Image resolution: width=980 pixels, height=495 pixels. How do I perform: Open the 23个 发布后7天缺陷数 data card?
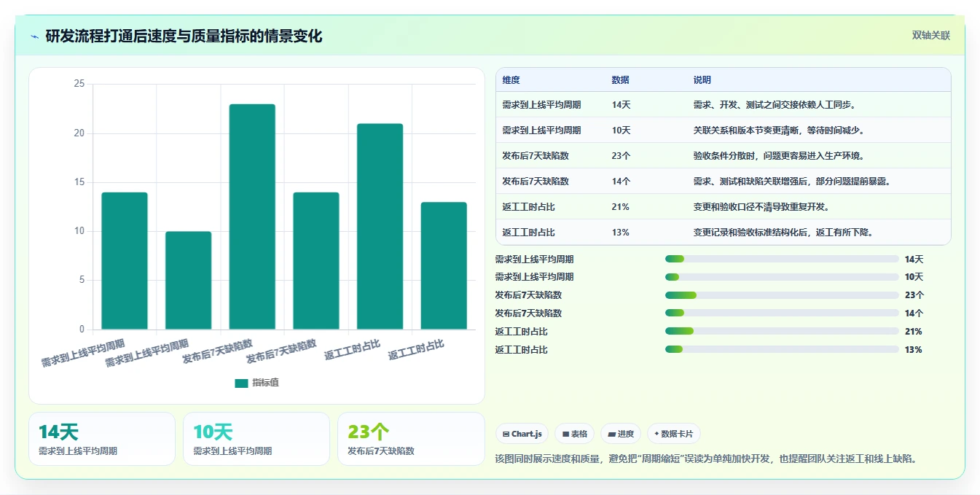(411, 439)
